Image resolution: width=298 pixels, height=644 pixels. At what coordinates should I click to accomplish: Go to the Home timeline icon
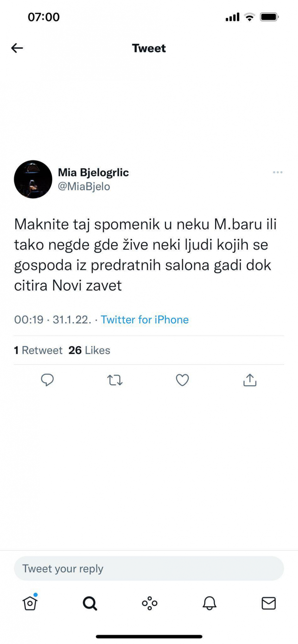pyautogui.click(x=29, y=603)
